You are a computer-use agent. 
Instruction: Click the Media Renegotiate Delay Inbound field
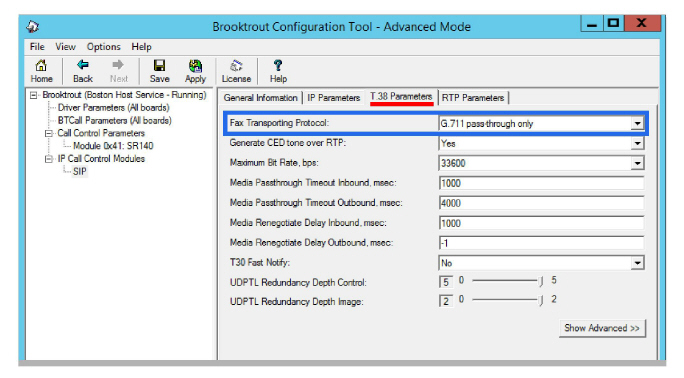pyautogui.click(x=541, y=223)
